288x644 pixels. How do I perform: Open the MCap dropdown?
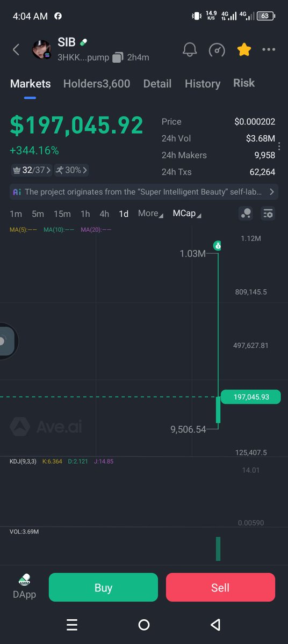coord(187,213)
